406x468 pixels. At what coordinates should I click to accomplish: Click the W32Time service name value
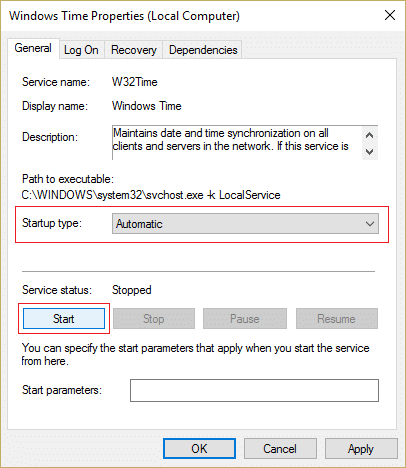coord(135,82)
